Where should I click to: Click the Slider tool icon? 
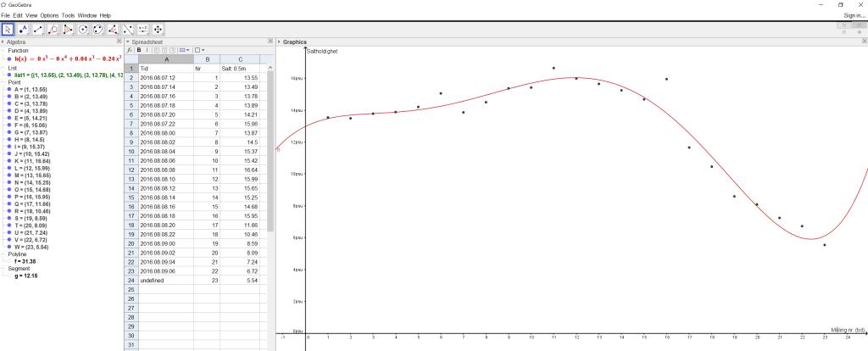(x=143, y=29)
